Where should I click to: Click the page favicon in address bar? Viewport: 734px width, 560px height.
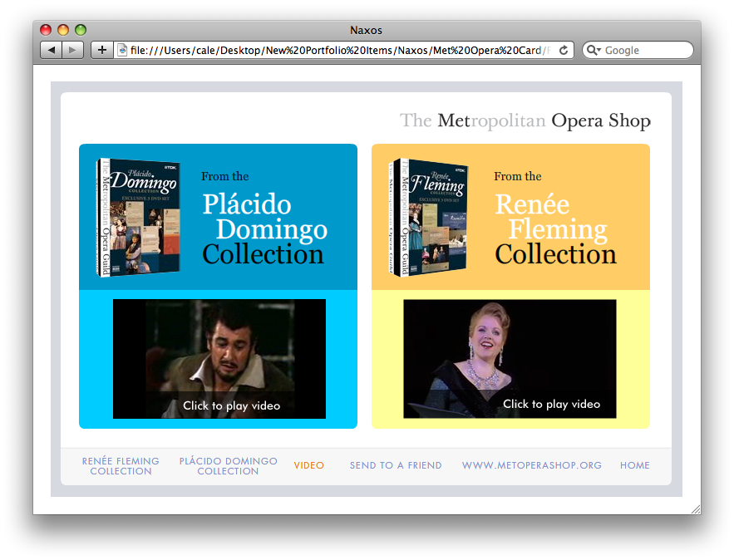point(122,50)
